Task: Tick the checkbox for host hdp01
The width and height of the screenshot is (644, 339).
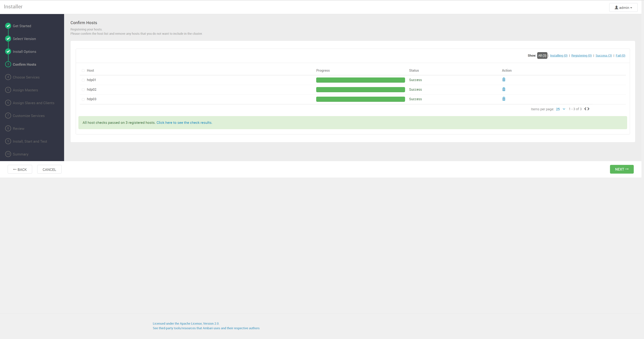Action: (83, 80)
